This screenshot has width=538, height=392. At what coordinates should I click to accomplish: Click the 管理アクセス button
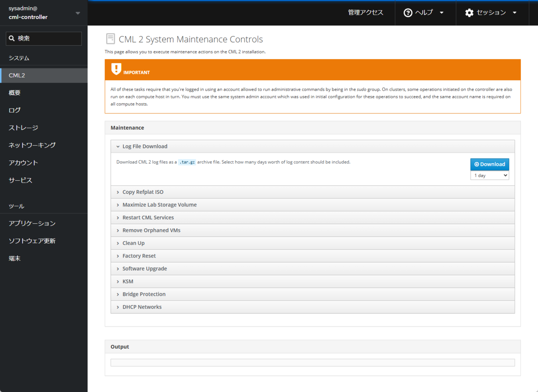[366, 13]
